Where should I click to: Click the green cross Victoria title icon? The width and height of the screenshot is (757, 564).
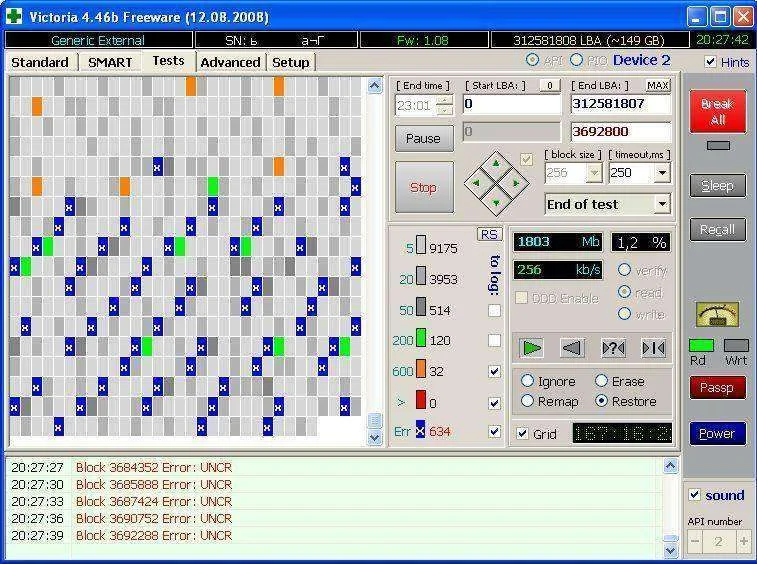[14, 16]
